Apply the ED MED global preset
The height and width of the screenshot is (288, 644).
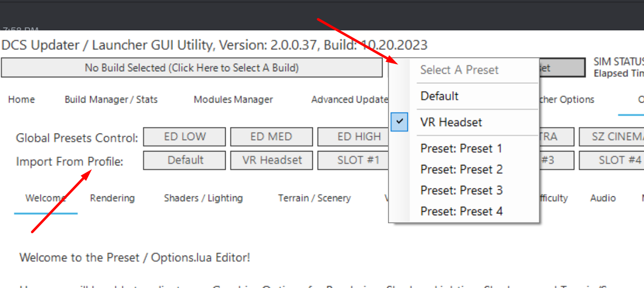tap(271, 137)
